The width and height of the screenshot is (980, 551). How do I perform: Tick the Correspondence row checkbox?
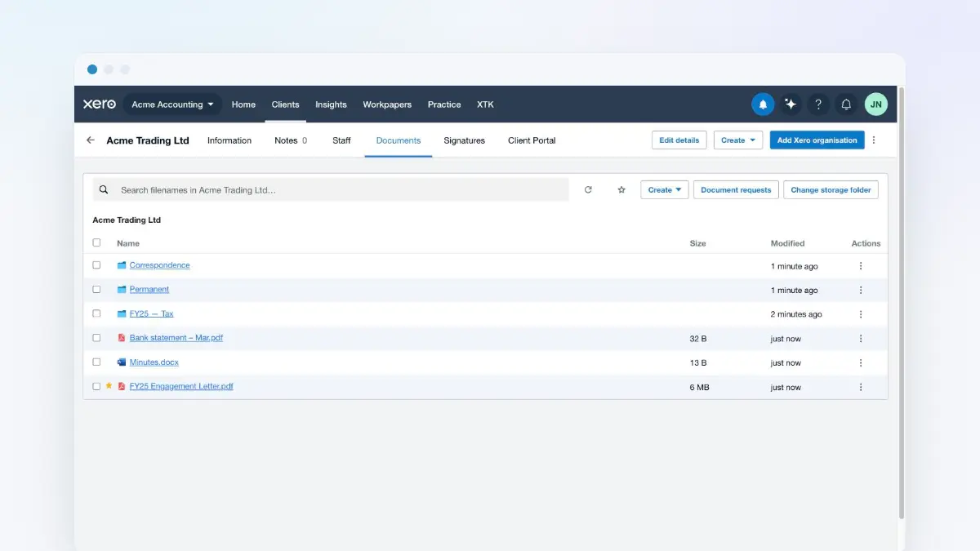[96, 265]
